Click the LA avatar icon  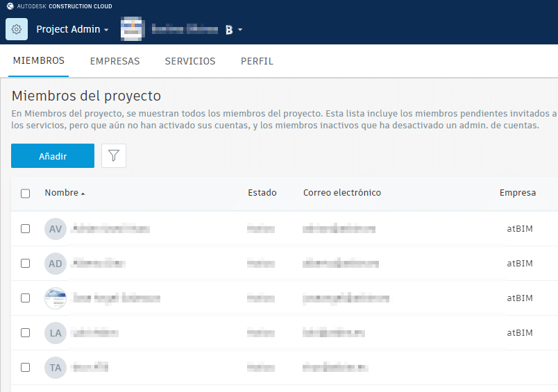(x=56, y=333)
